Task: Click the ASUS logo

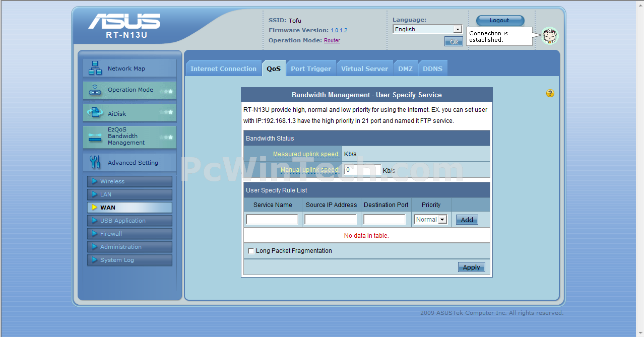Action: click(x=124, y=22)
